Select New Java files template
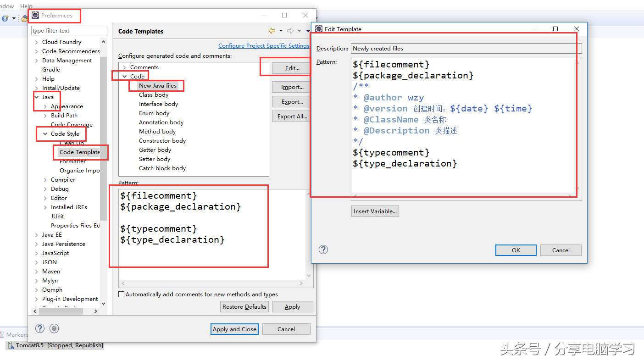 coord(158,86)
